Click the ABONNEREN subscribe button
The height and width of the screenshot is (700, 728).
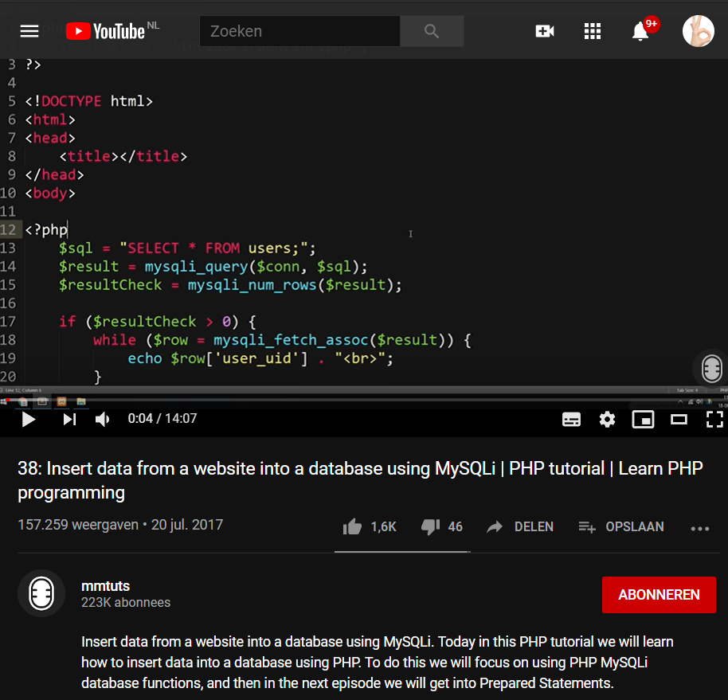tap(659, 595)
